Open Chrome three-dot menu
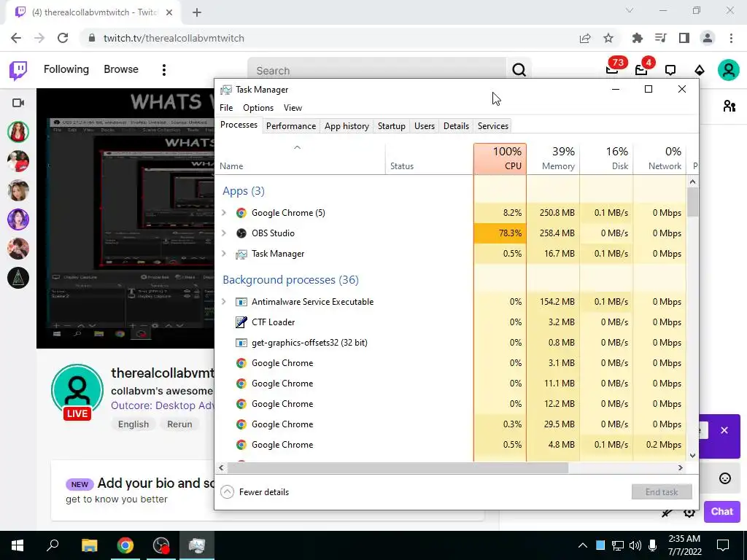The height and width of the screenshot is (560, 747). coord(731,38)
